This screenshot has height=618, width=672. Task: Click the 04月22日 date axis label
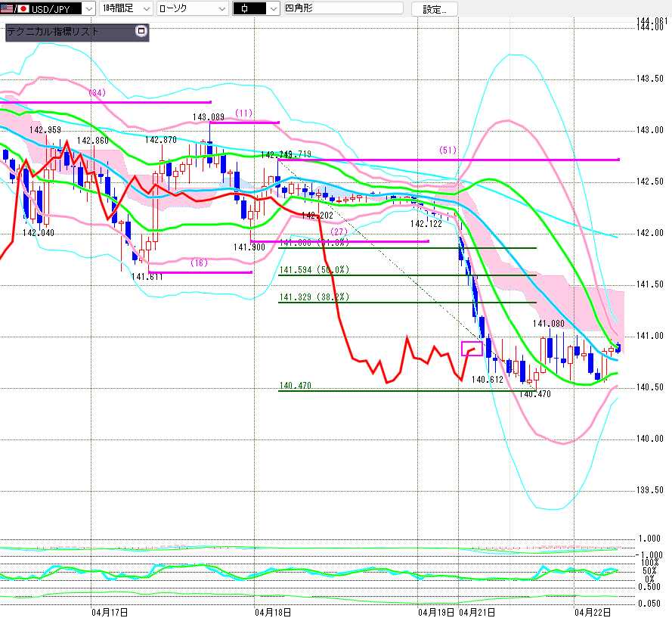(593, 613)
